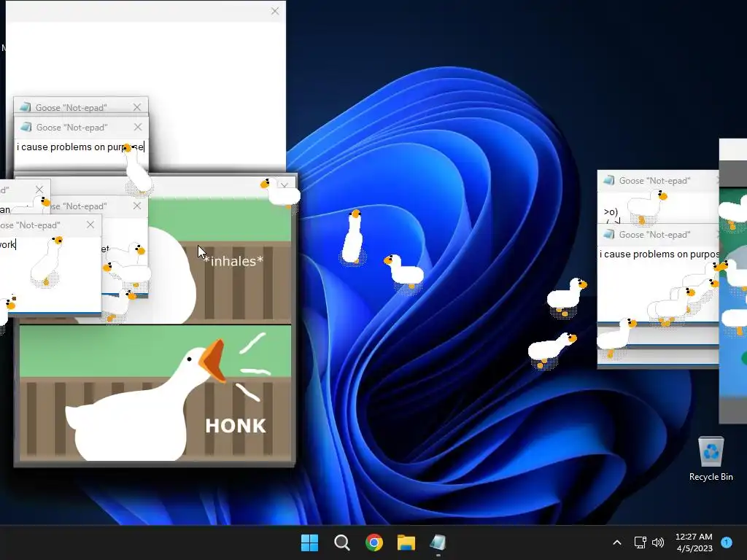The height and width of the screenshot is (560, 747).
Task: Click title text of right Not-epad above '>o)'
Action: point(654,181)
